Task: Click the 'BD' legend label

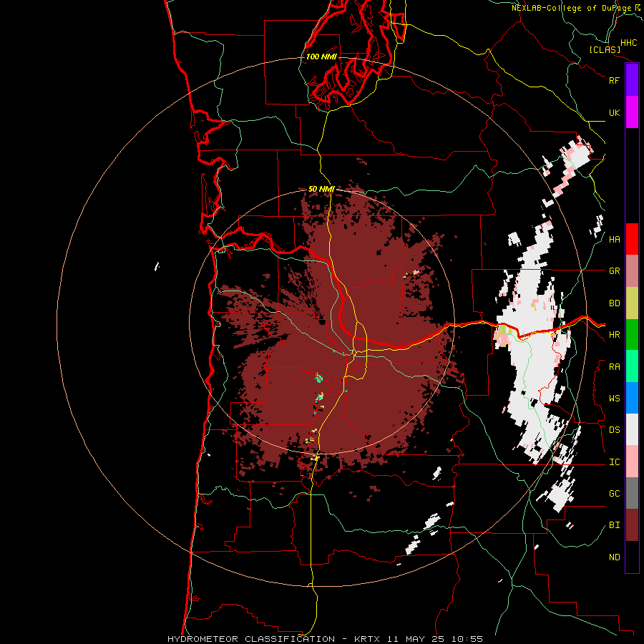Action: 614,303
